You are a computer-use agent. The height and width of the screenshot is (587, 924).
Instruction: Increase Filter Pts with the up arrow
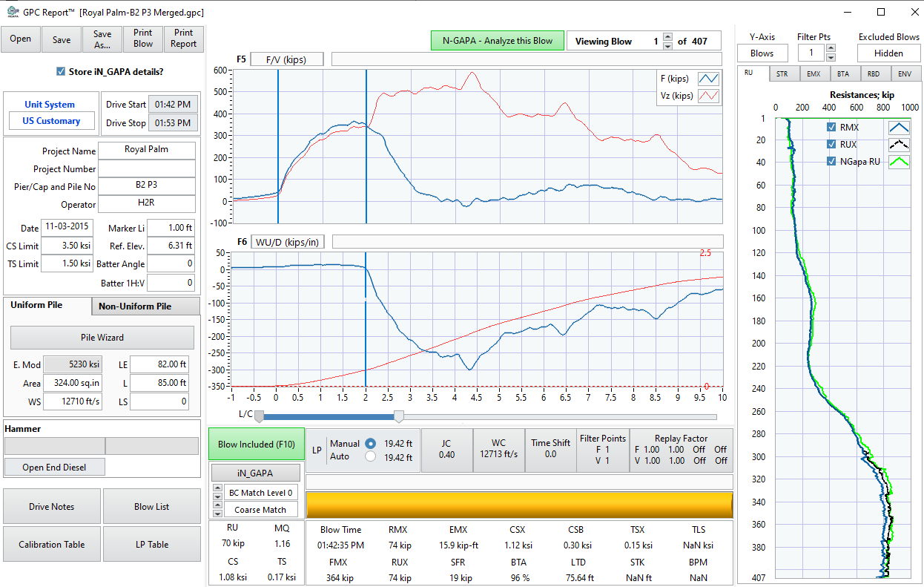(x=831, y=48)
